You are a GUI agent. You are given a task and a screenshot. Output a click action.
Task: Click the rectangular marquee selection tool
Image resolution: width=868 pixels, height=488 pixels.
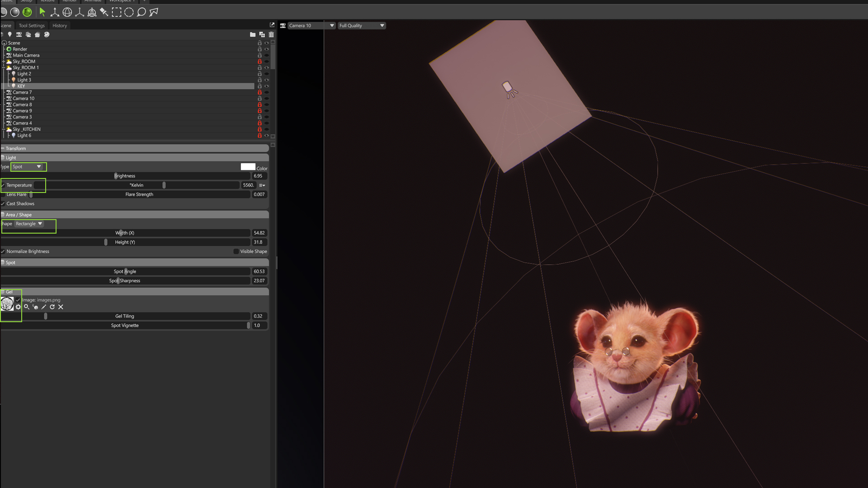[117, 12]
